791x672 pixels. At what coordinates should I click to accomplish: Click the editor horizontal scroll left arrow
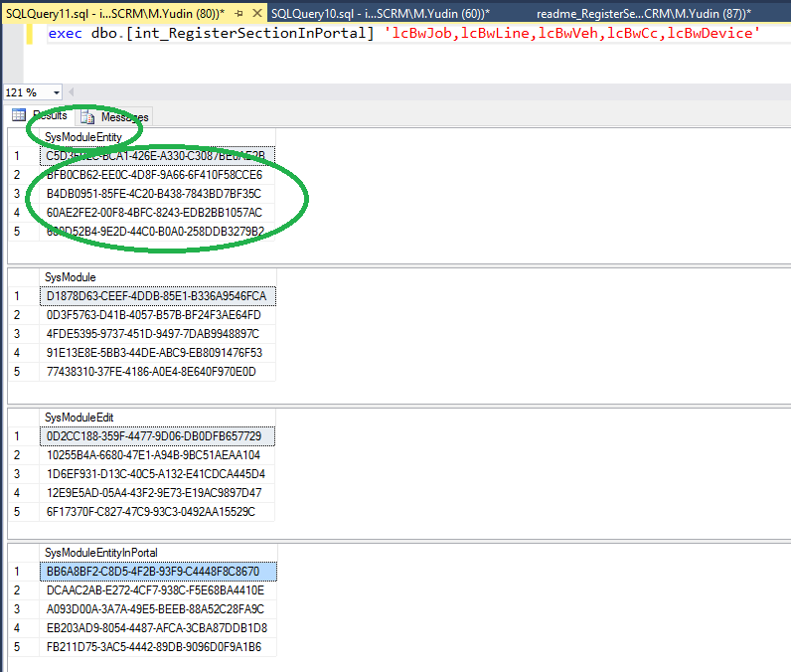72,92
